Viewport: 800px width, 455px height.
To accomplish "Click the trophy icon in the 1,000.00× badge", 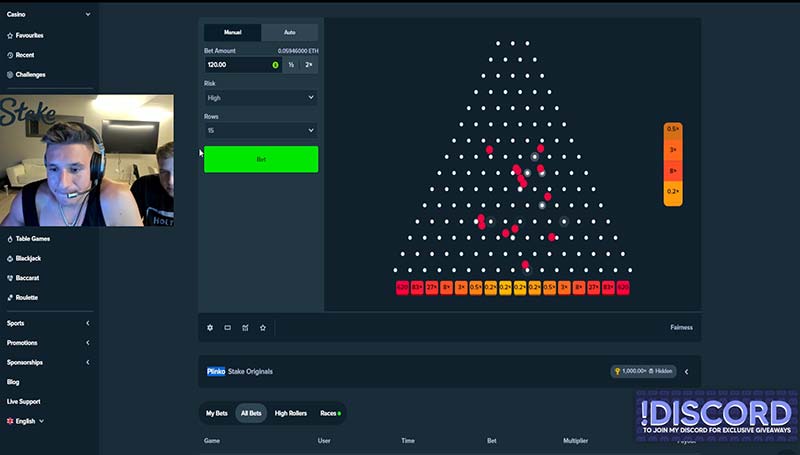I will [617, 371].
